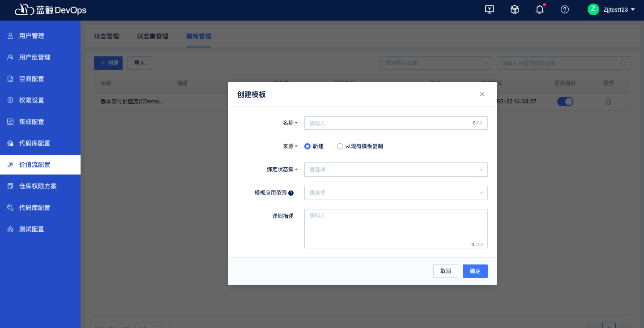The height and width of the screenshot is (328, 644).
Task: Switch to the 状态管理 tab
Action: point(107,36)
